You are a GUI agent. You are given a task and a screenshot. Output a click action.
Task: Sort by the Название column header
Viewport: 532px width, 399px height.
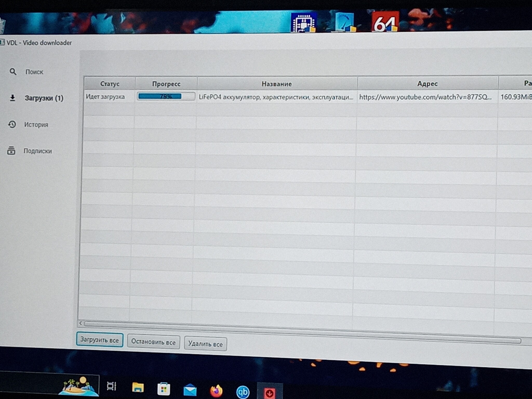click(277, 84)
